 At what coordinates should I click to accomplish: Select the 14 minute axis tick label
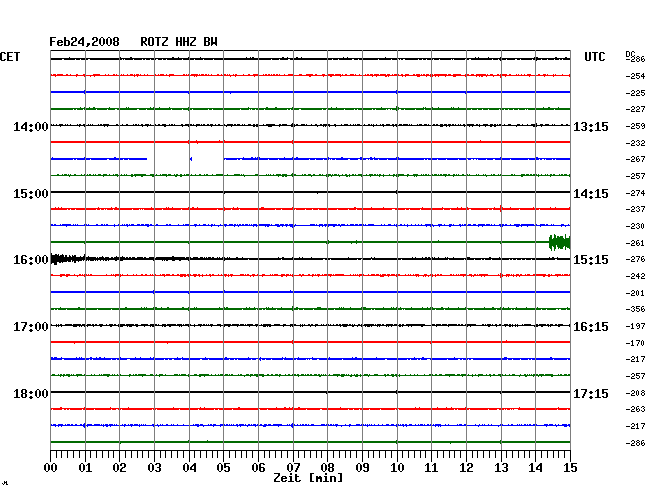(535, 468)
